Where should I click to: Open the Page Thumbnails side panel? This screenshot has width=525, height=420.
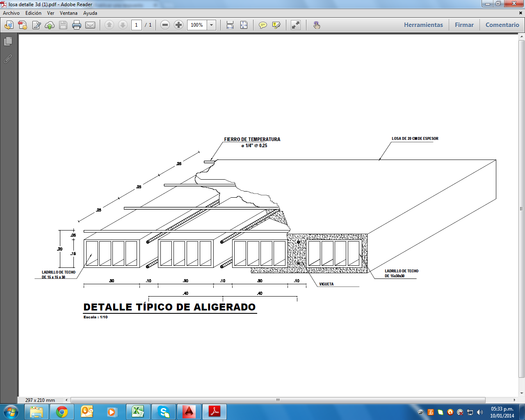point(8,41)
